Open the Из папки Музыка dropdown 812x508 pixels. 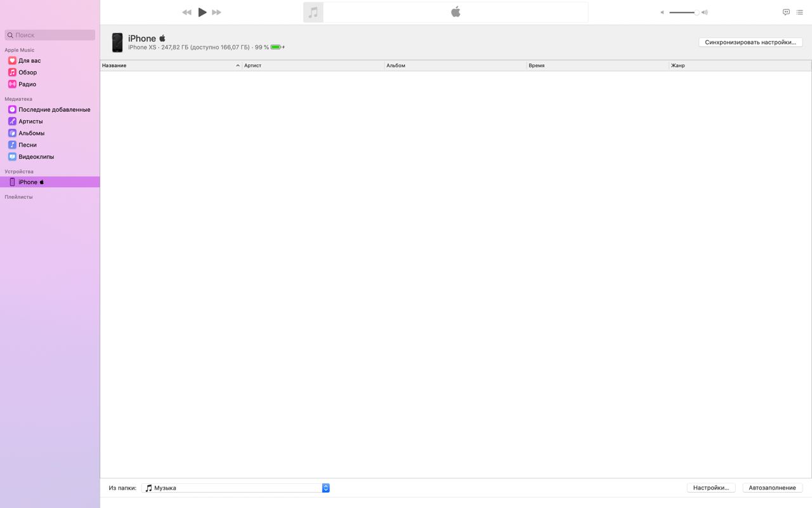click(x=235, y=488)
